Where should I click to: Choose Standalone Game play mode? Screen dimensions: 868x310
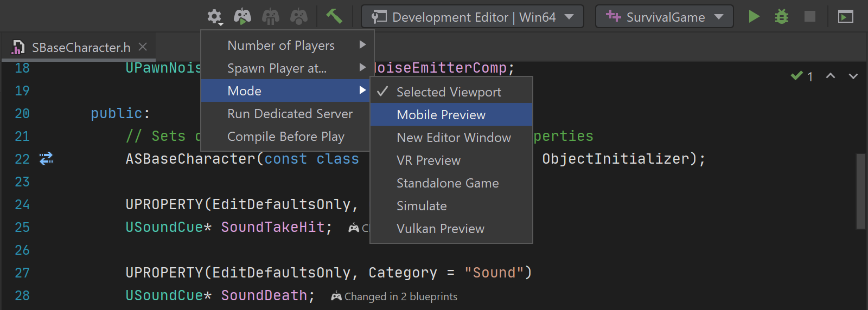[x=451, y=183]
